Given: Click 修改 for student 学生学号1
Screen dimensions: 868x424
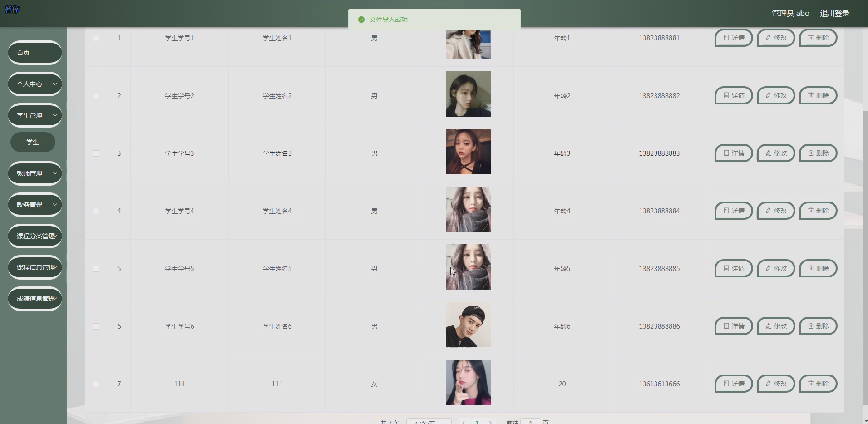Looking at the screenshot, I should (776, 38).
